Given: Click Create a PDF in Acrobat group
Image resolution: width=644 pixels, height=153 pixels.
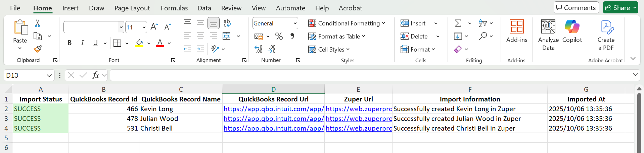Looking at the screenshot, I should click(x=606, y=35).
